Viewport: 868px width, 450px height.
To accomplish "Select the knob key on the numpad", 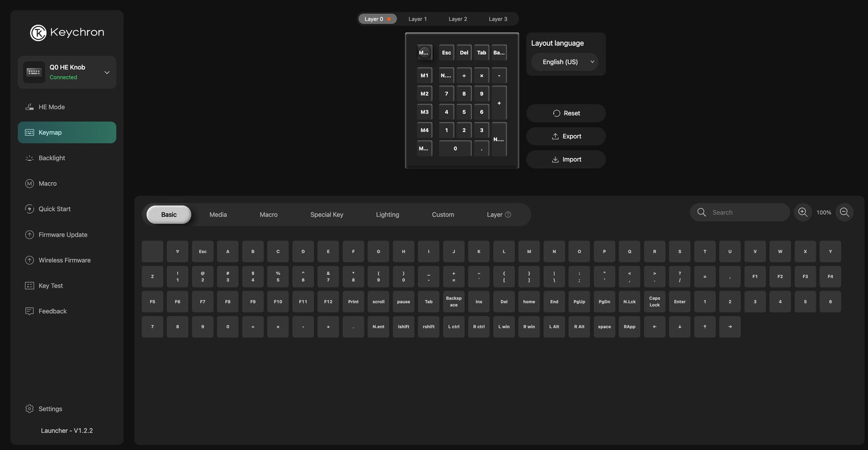I will point(424,53).
